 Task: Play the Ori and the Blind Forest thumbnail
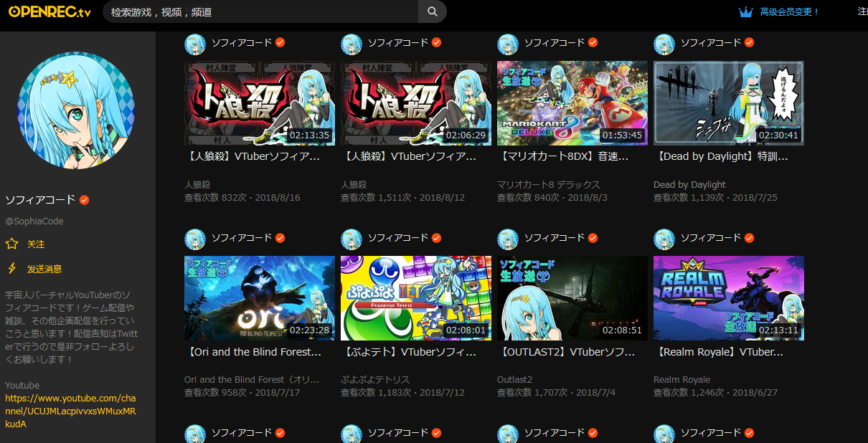click(x=260, y=298)
